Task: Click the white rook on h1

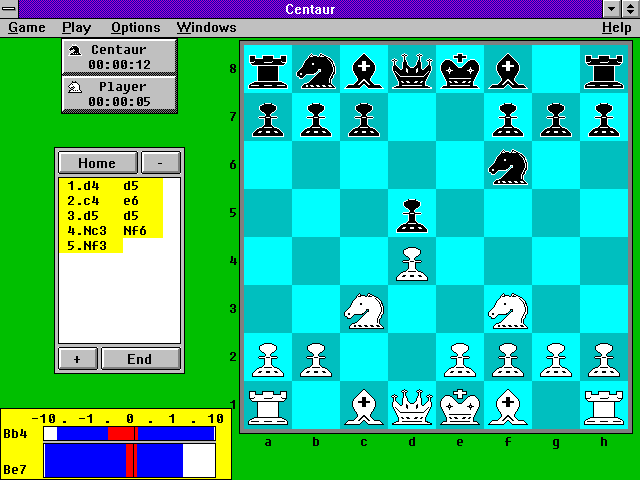Action: click(604, 406)
